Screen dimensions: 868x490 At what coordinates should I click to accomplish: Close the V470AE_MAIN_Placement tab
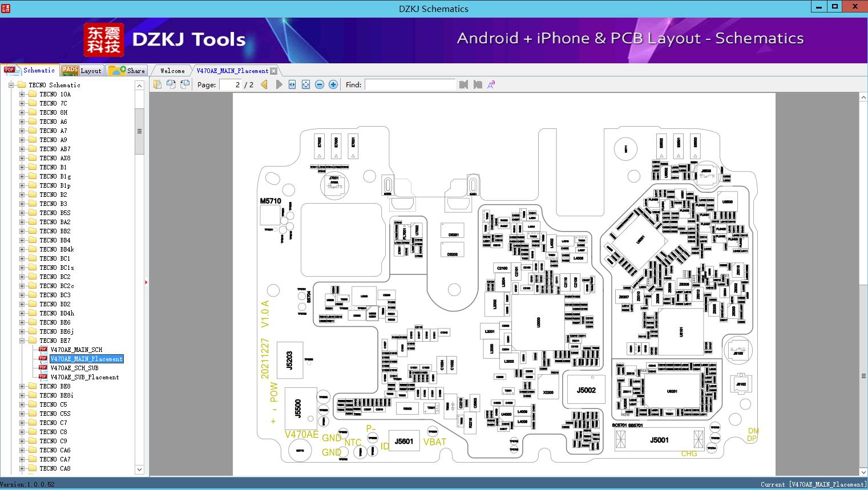[273, 71]
